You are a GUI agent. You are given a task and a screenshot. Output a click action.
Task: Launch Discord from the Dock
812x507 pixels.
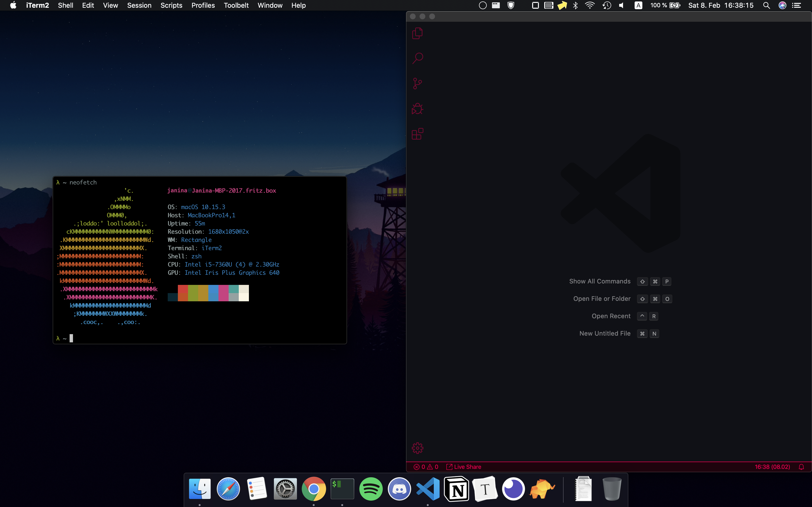399,489
